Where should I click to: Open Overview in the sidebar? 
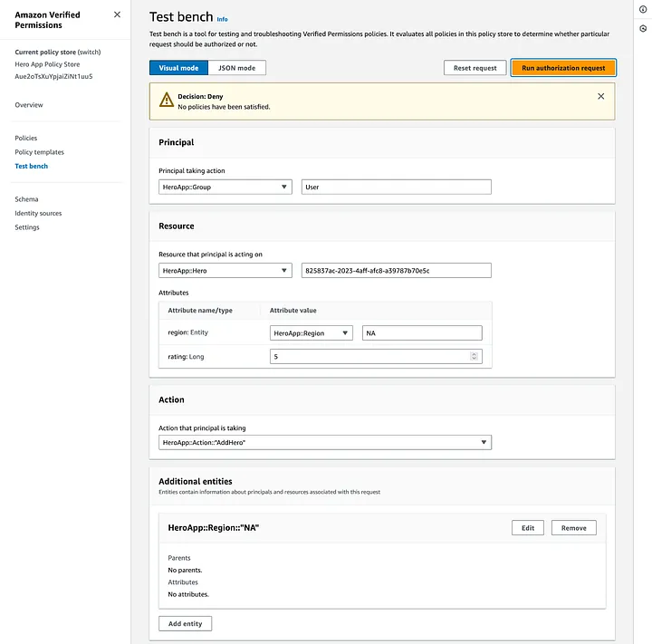click(29, 105)
